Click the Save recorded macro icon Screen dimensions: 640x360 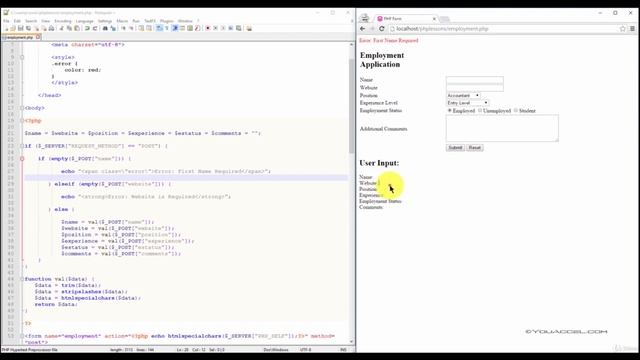click(239, 28)
